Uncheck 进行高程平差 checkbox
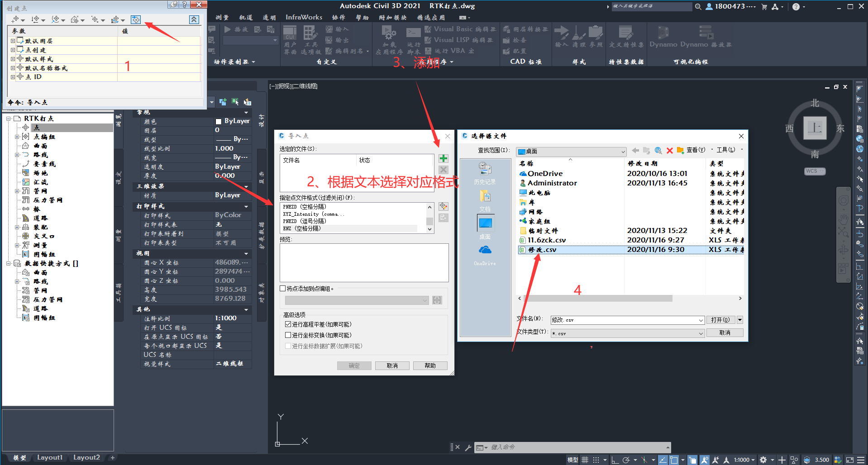Screen dimensions: 868x465 click(x=288, y=324)
